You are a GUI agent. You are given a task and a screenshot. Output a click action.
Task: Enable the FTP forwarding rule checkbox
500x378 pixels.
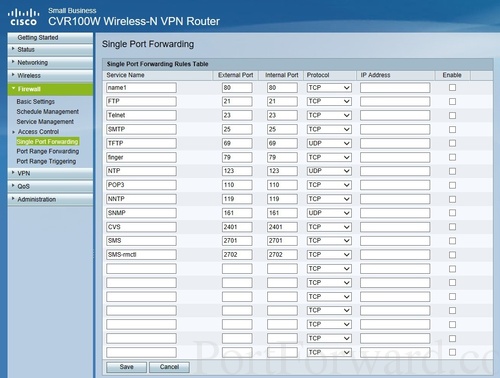pyautogui.click(x=452, y=101)
